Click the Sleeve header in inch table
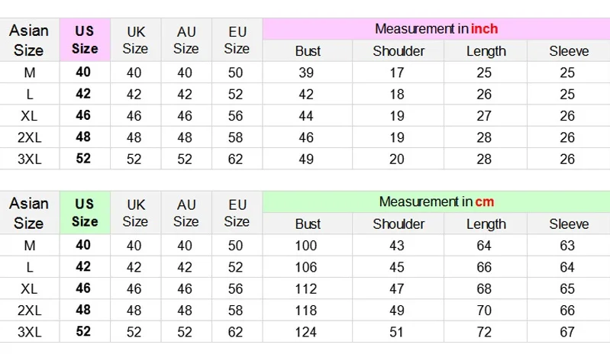The height and width of the screenshot is (364, 610). (x=569, y=51)
